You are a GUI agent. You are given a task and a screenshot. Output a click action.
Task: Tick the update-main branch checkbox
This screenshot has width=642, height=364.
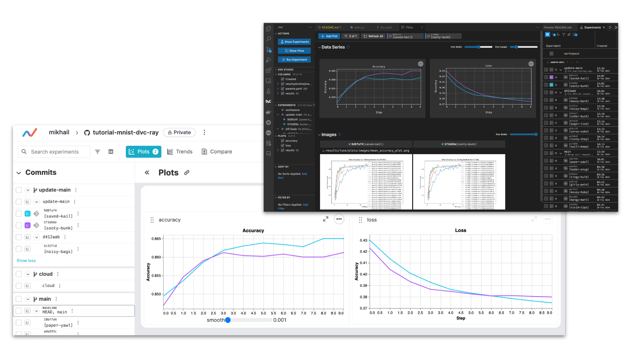[19, 190]
